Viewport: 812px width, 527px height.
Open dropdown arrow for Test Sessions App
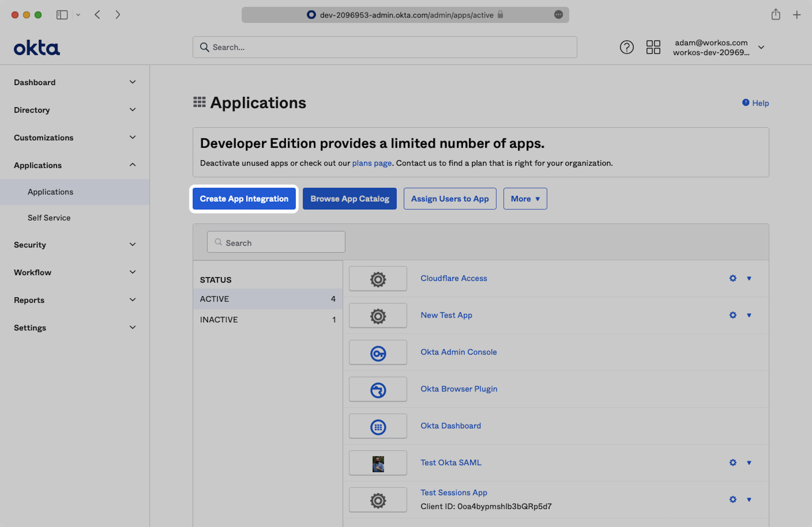749,499
